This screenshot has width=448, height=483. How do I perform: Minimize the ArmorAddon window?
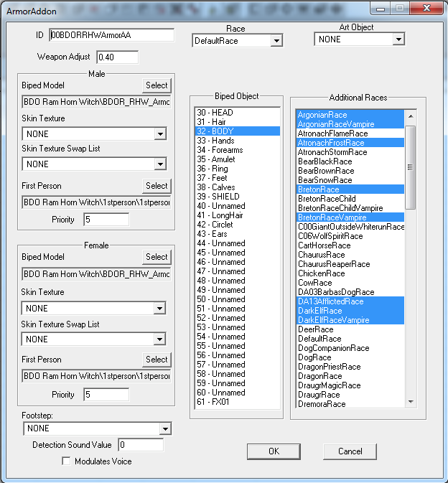[x=381, y=9]
